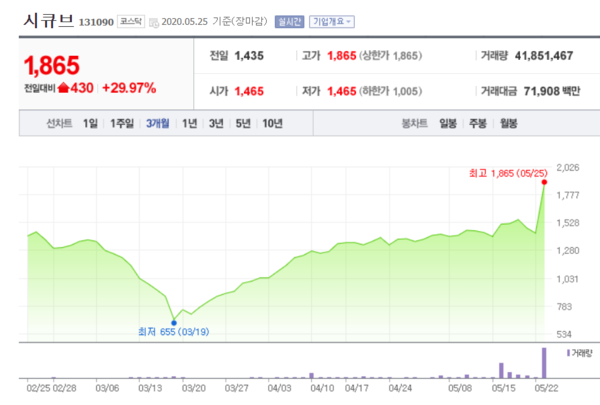Click the 시가 value 1,465
The height and width of the screenshot is (405, 600).
coord(249,91)
